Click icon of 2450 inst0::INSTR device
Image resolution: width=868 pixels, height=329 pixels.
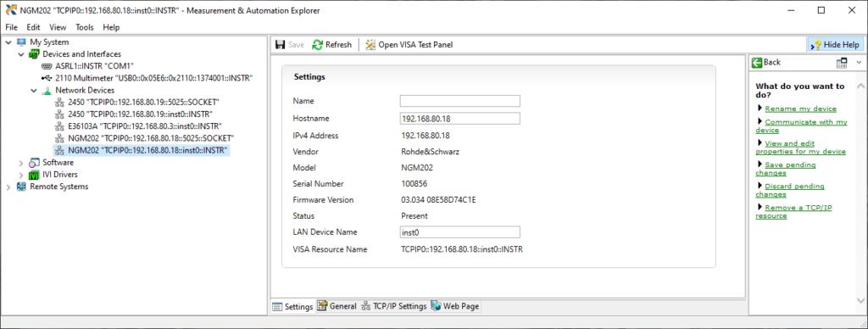[59, 114]
